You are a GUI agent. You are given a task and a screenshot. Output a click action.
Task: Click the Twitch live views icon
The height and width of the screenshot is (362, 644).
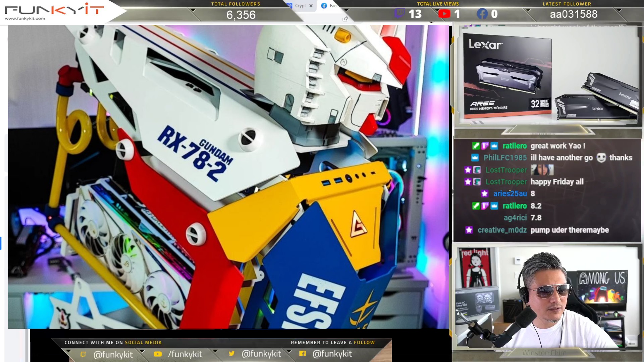pos(399,14)
